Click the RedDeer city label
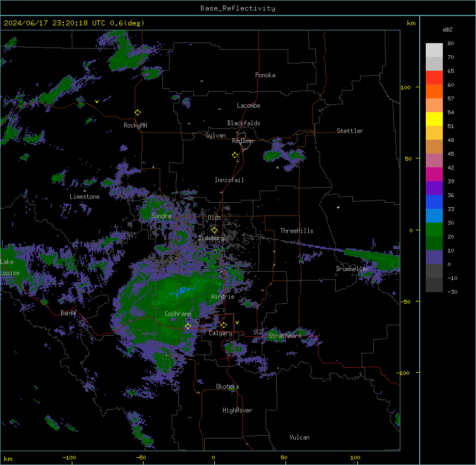This screenshot has height=465, width=476. 243,141
